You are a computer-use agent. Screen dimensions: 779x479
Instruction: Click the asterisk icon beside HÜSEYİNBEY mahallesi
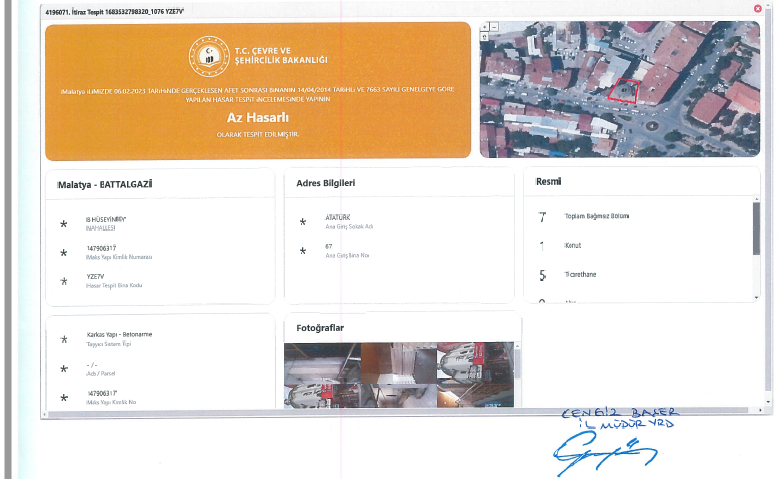click(x=64, y=223)
